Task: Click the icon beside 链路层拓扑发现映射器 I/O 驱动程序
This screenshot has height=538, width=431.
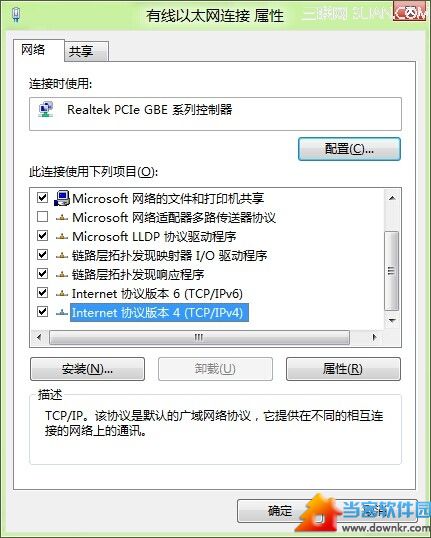Action: click(62, 255)
